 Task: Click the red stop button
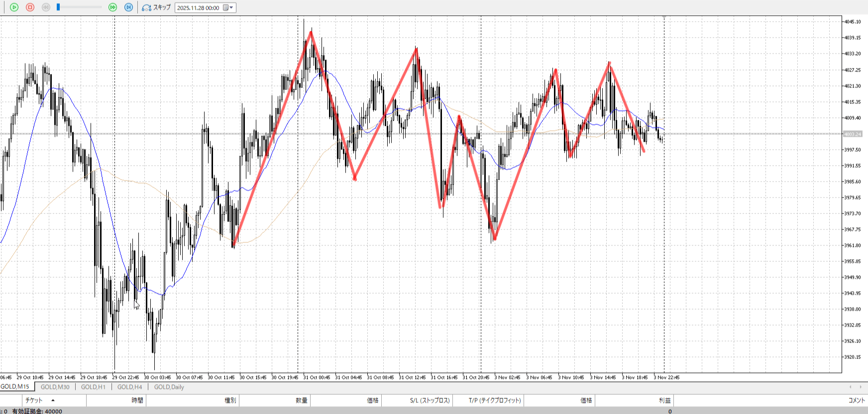(x=30, y=7)
